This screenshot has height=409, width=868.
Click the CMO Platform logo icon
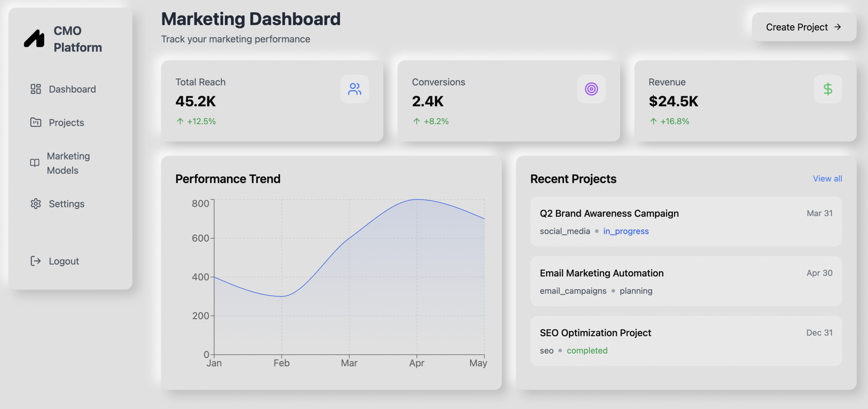[34, 39]
